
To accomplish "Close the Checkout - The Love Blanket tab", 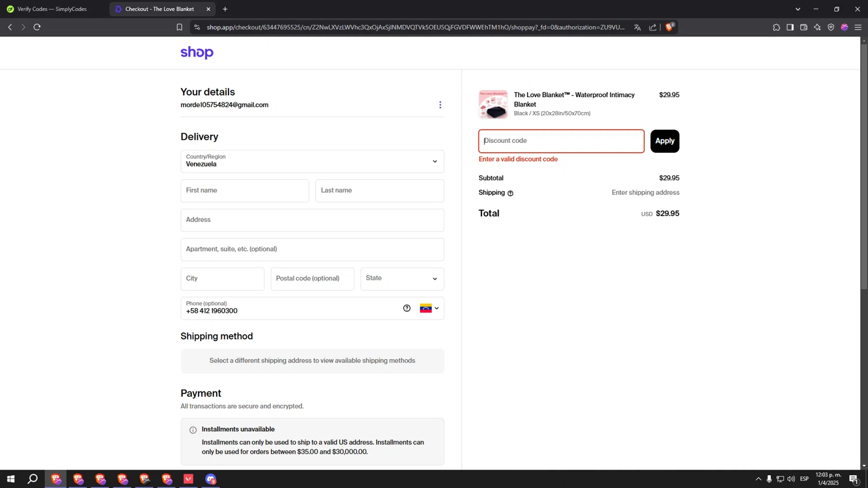I will (x=208, y=9).
